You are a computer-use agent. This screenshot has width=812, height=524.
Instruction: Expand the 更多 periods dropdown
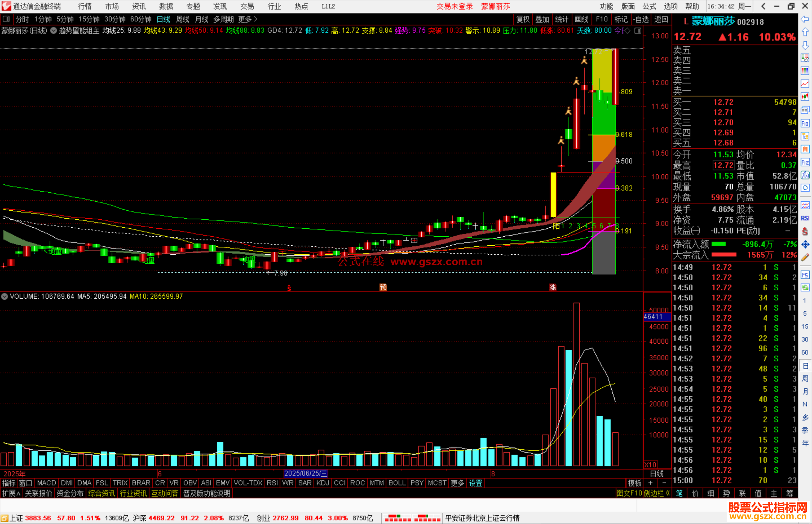pyautogui.click(x=248, y=19)
